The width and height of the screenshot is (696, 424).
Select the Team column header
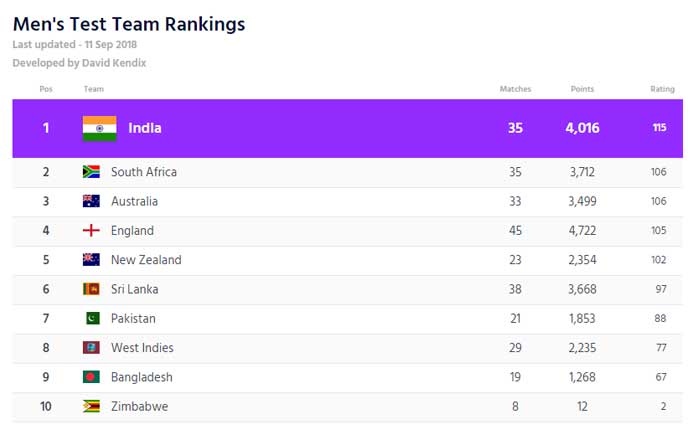point(94,89)
